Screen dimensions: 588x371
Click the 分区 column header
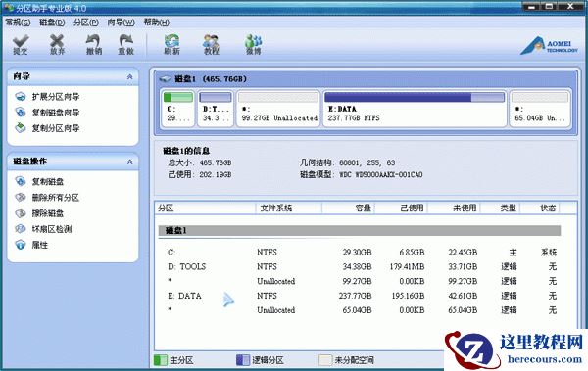[x=205, y=208]
